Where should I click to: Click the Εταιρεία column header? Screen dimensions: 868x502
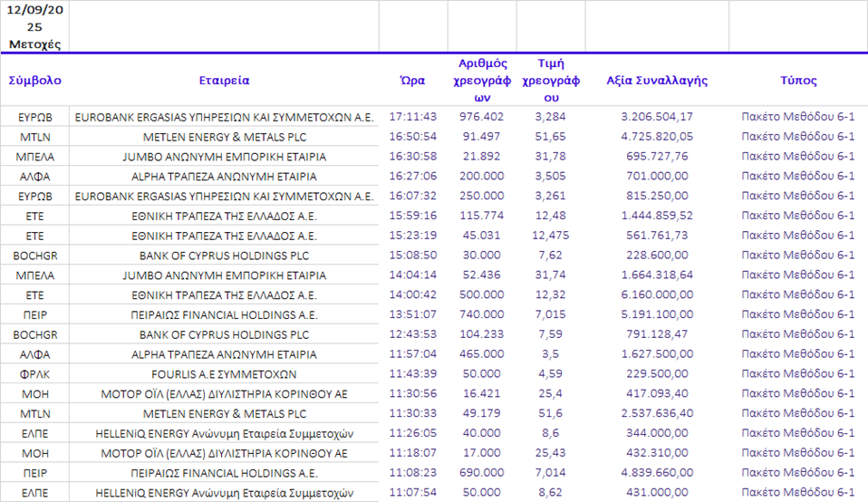tap(224, 80)
